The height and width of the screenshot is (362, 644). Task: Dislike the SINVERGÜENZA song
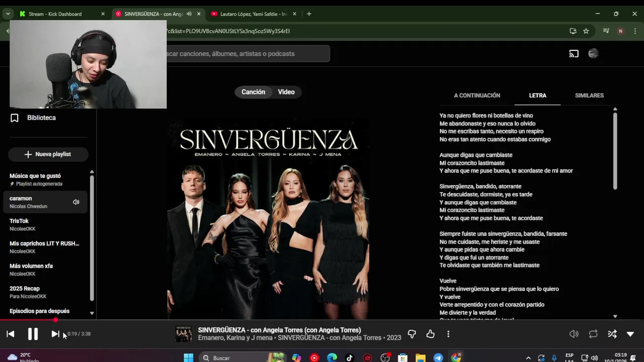[x=412, y=334]
